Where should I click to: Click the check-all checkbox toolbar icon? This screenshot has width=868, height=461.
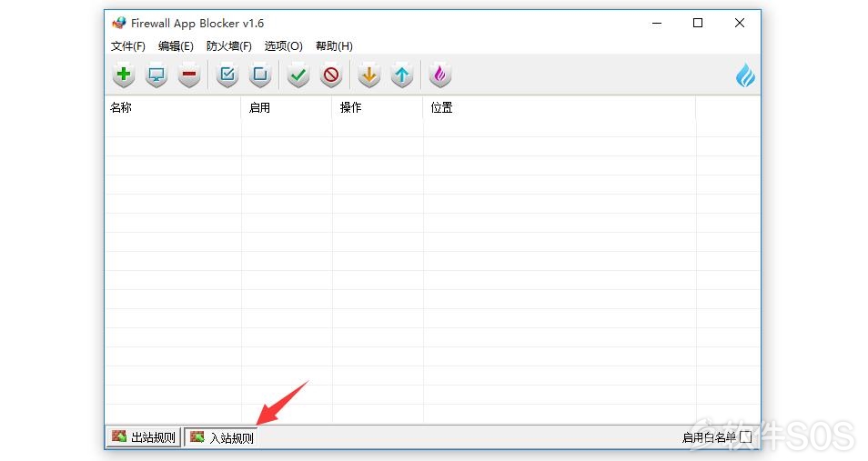tap(227, 75)
